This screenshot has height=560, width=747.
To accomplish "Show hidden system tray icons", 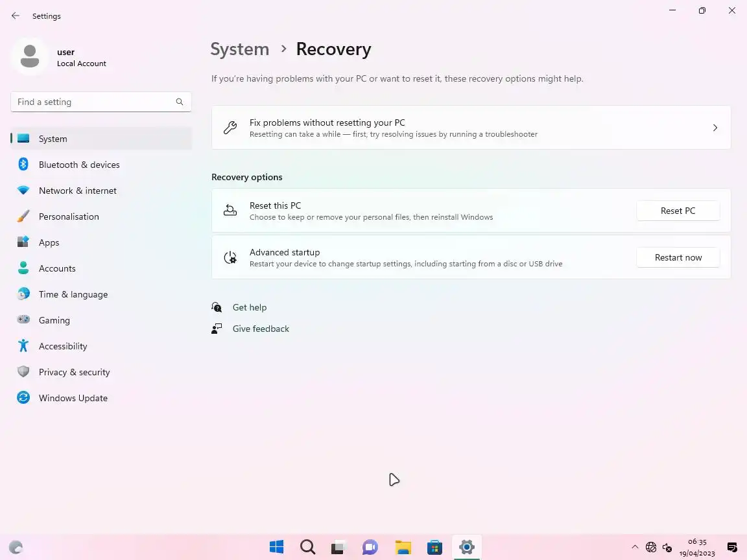I will point(635,547).
